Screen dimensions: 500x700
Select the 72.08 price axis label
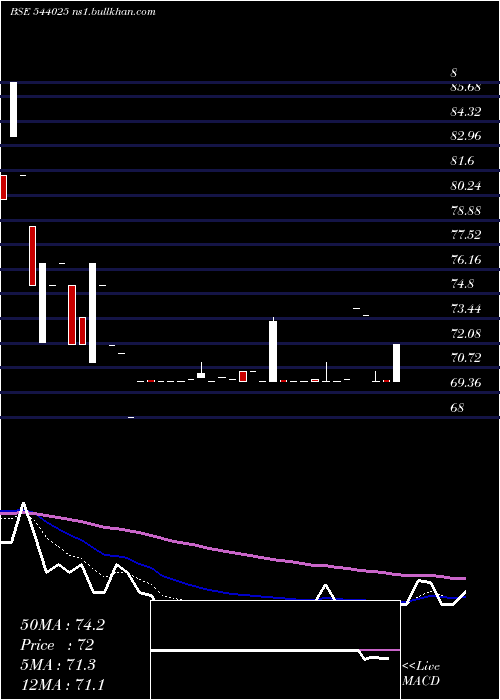click(466, 333)
